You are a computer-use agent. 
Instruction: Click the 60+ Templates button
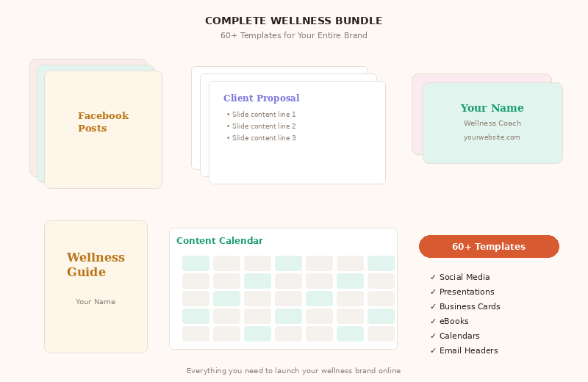489,247
